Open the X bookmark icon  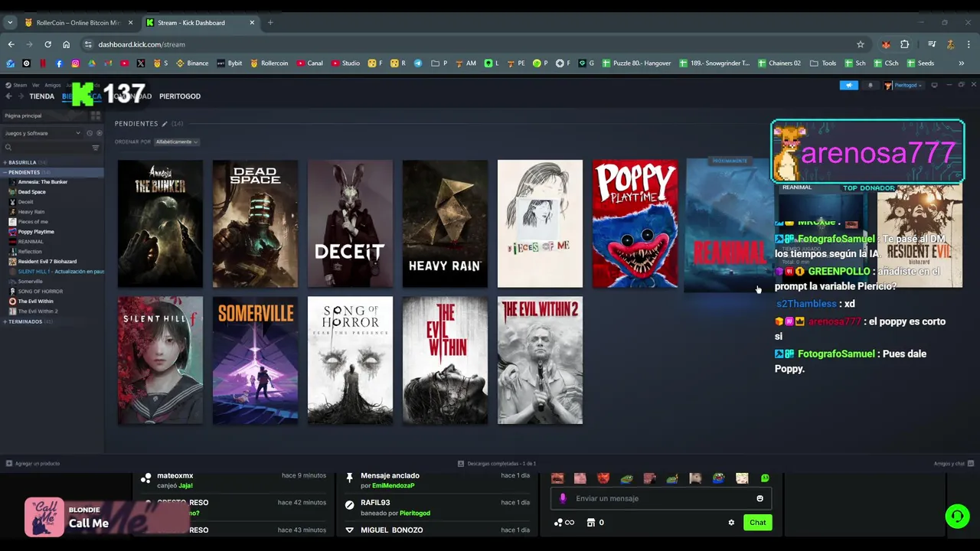tap(141, 64)
